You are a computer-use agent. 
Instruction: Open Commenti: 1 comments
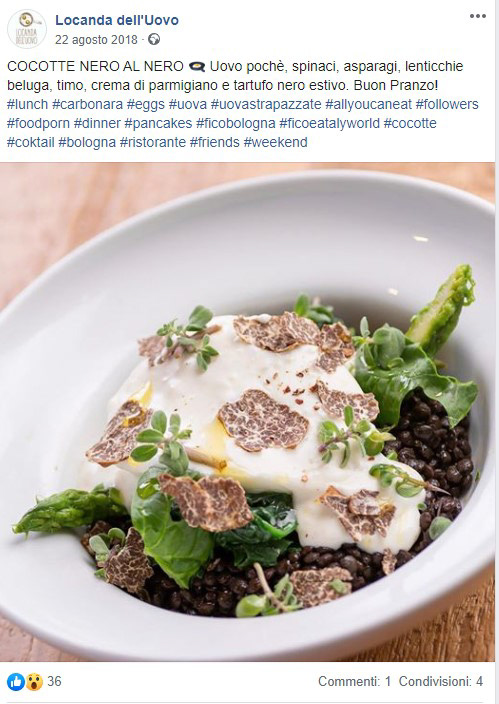tap(355, 682)
